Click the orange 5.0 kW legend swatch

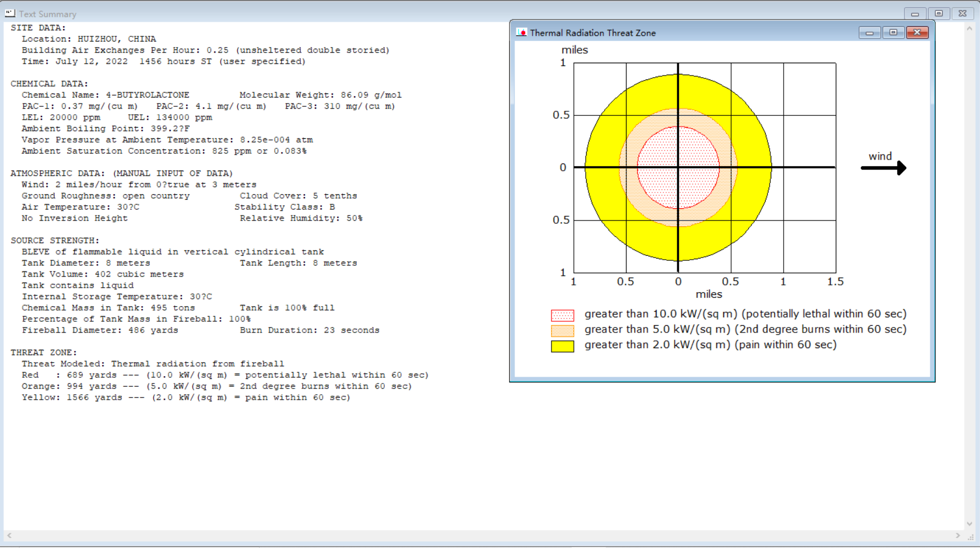click(562, 331)
